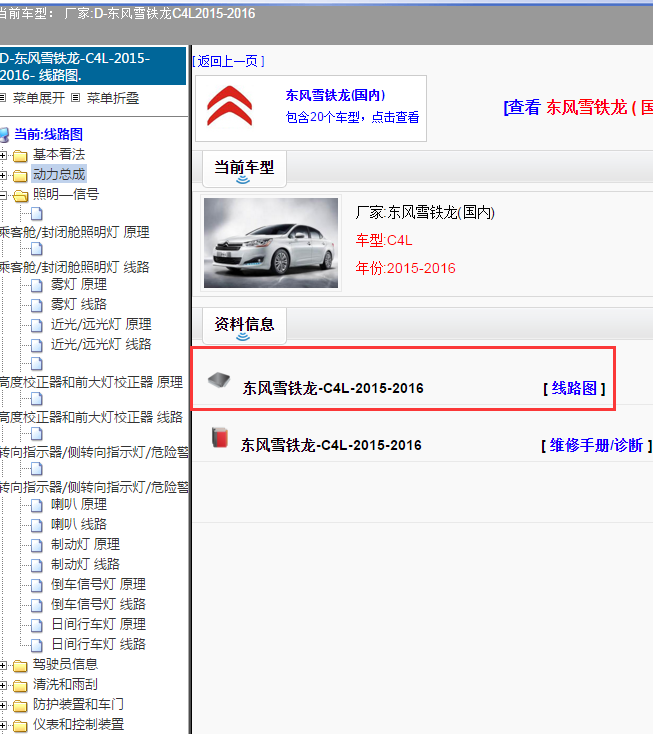Image resolution: width=653 pixels, height=734 pixels.
Task: Click the 菜单折叠 collapse-menu icon
Action: pos(75,98)
